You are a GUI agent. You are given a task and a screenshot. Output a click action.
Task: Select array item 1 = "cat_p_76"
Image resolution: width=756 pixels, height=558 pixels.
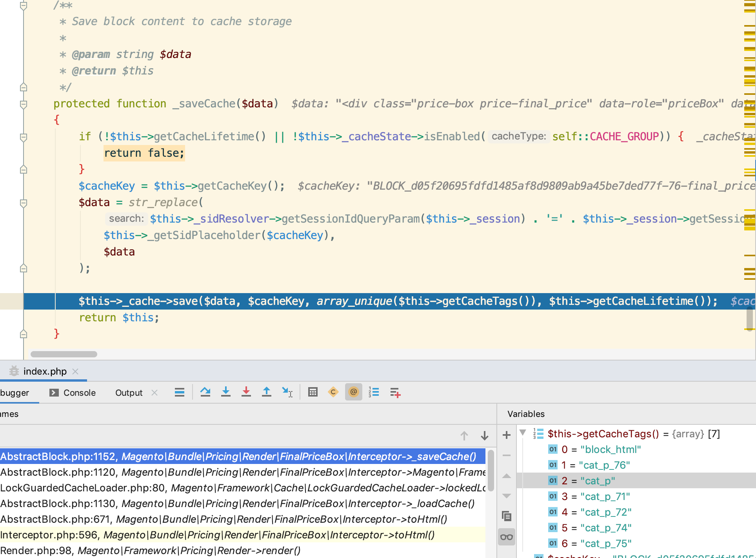(x=636, y=465)
